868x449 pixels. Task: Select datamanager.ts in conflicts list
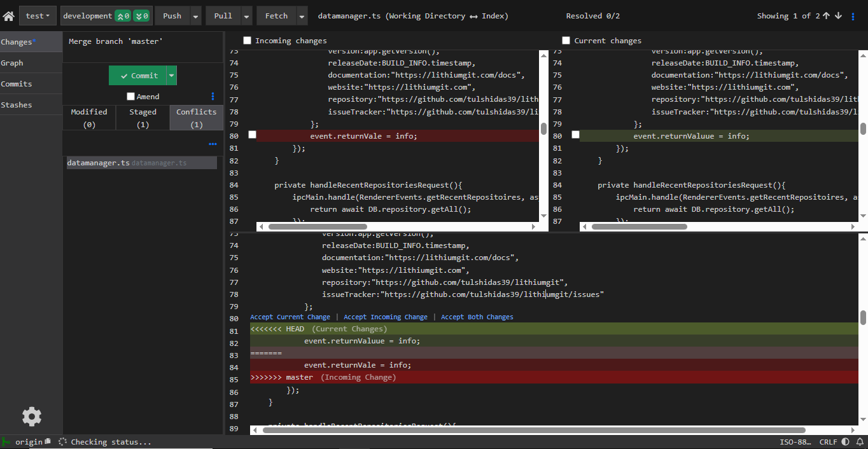[x=142, y=163]
